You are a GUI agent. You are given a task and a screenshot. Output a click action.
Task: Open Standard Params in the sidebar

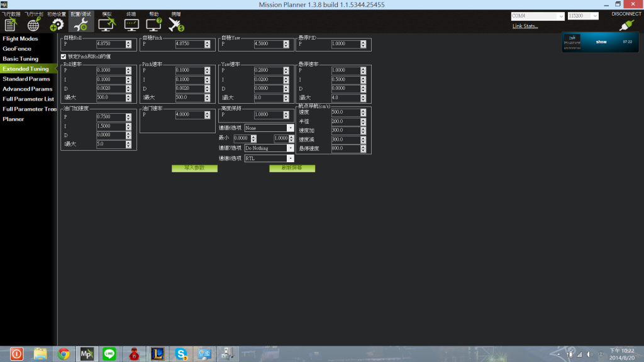[26, 79]
